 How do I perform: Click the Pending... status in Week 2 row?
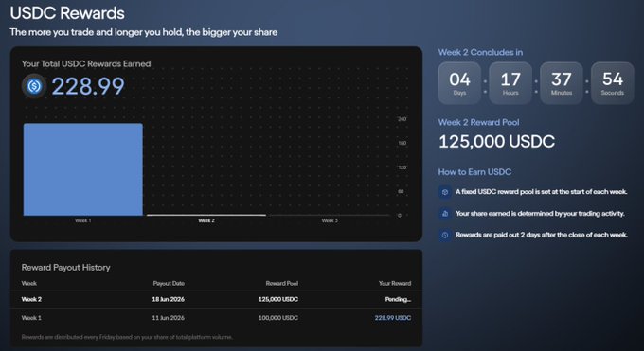398,299
